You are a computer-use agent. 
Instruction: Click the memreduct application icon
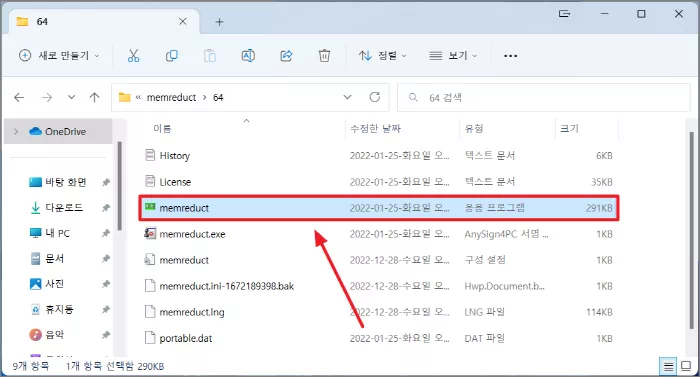(150, 207)
